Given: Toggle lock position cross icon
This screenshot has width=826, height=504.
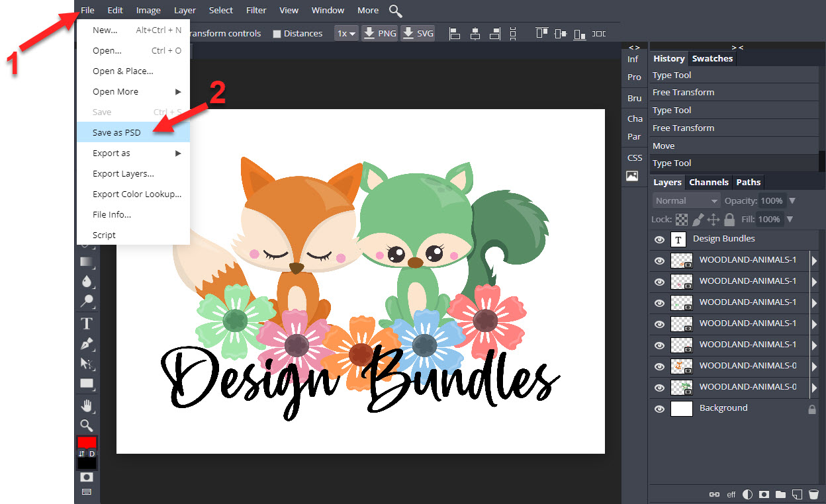Looking at the screenshot, I should 713,219.
